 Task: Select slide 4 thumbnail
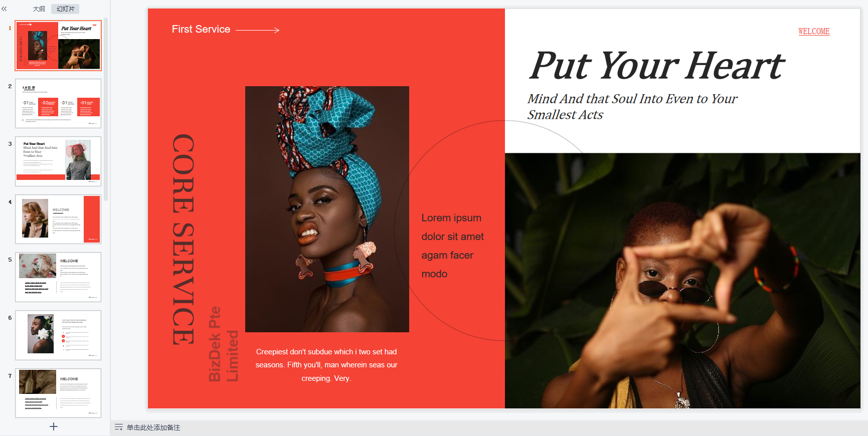(58, 219)
